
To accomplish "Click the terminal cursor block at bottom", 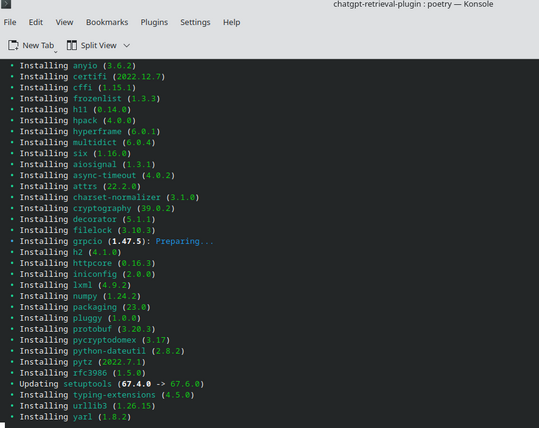I will [x=2, y=425].
